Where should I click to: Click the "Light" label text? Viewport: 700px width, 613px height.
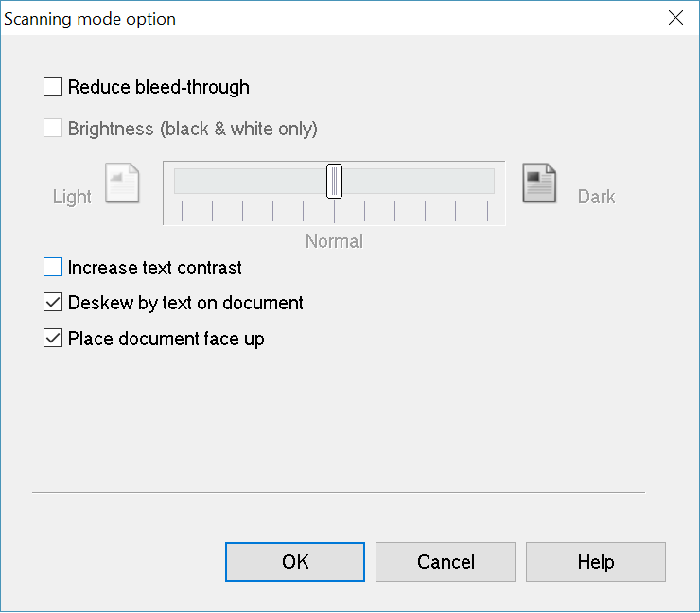pyautogui.click(x=72, y=197)
